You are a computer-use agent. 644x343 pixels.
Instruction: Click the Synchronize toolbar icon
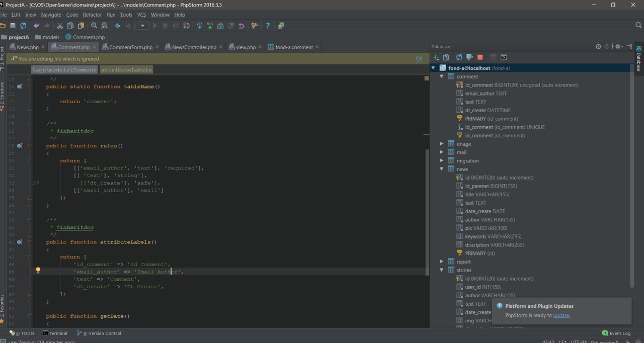(23, 26)
